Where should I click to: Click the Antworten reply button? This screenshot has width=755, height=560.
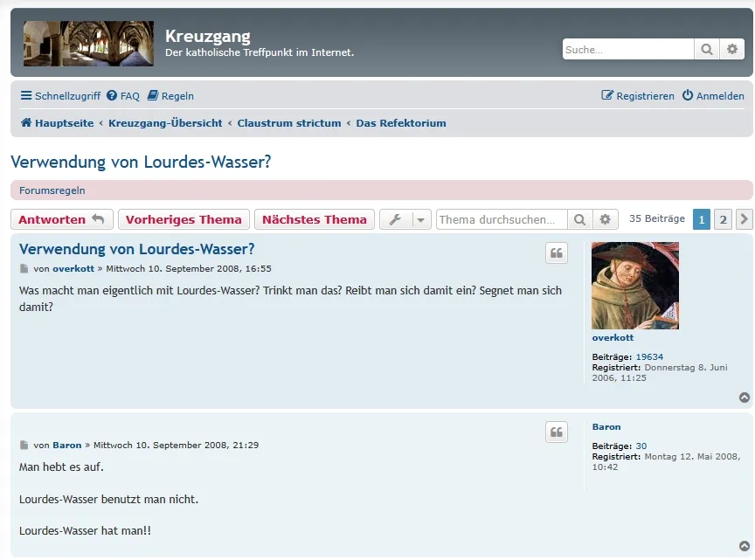61,219
